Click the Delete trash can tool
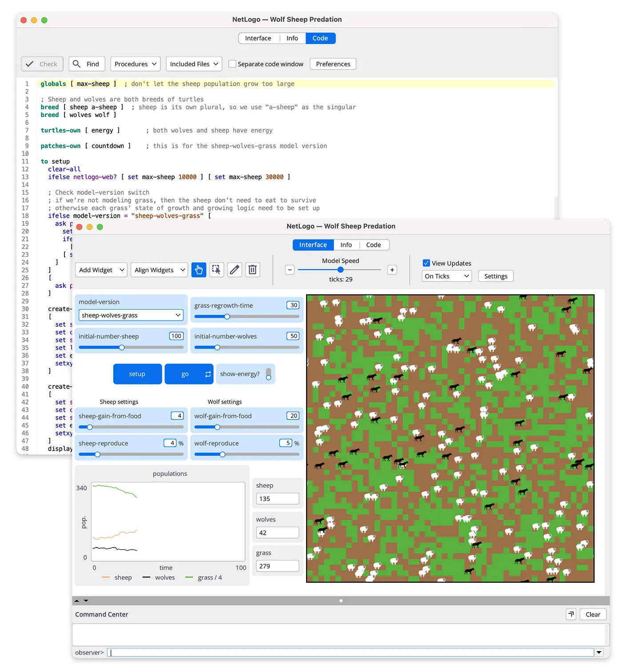Image resolution: width=622 pixels, height=672 pixels. 252,270
